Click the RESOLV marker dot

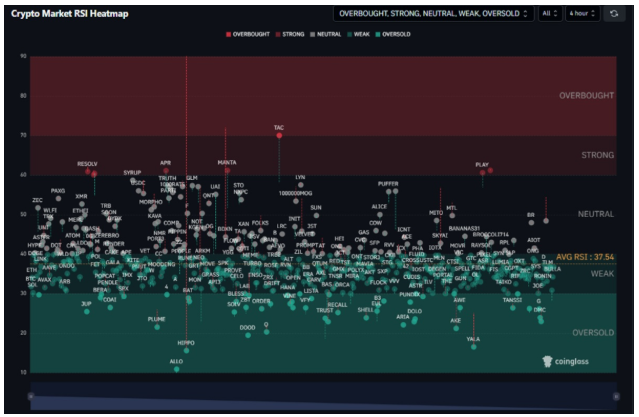coord(88,172)
